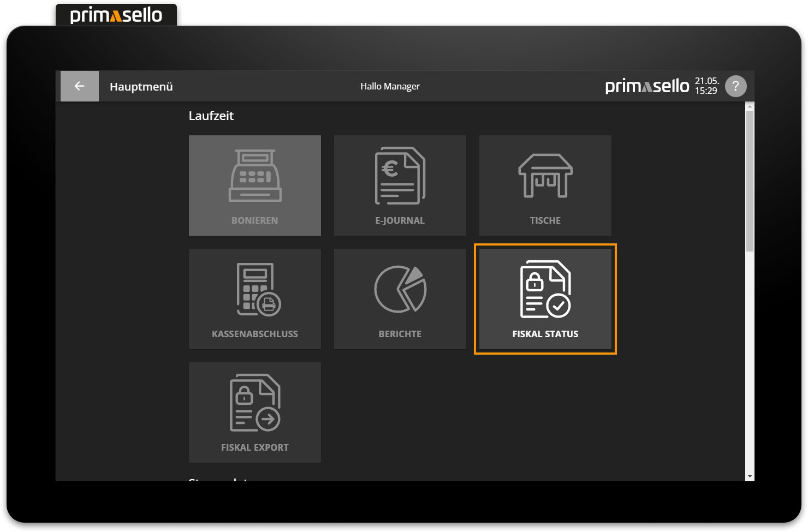Open the FISKAL EXPORT tile

[x=254, y=413]
